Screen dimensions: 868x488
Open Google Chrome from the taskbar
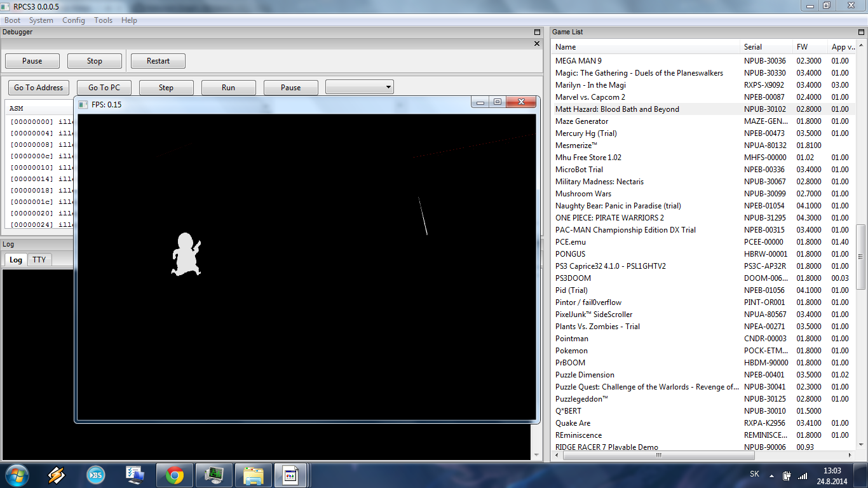pos(175,475)
